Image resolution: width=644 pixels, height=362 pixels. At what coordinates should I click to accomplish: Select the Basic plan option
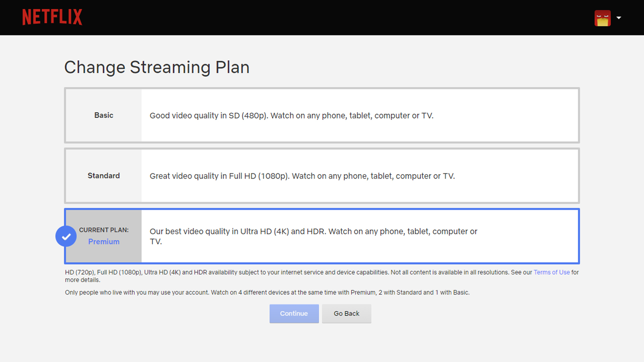pos(322,115)
